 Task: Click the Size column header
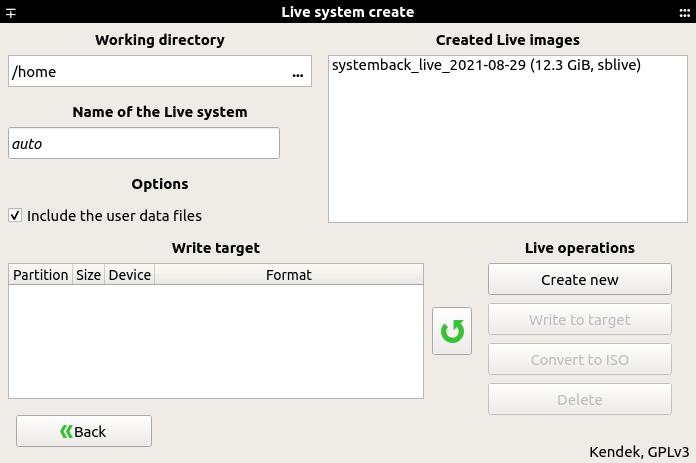pyautogui.click(x=88, y=275)
